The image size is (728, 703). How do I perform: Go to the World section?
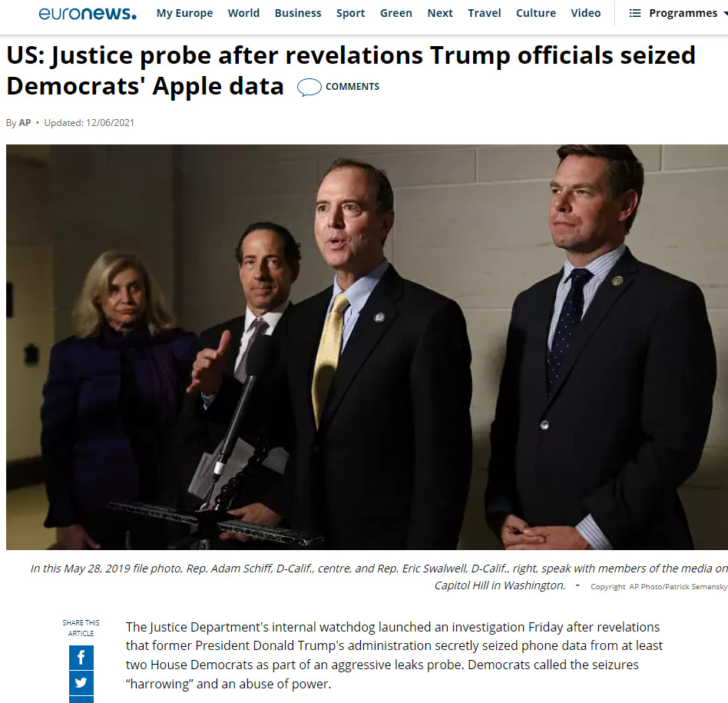point(243,13)
